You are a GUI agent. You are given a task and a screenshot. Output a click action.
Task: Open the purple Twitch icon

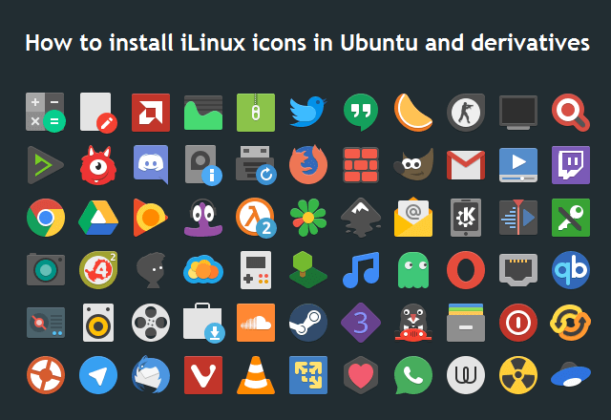pyautogui.click(x=571, y=165)
